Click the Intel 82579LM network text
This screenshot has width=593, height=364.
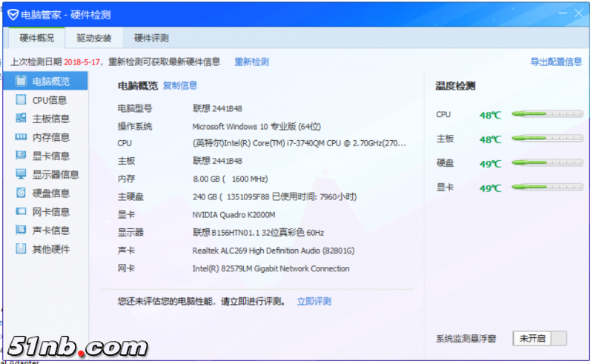pyautogui.click(x=271, y=268)
